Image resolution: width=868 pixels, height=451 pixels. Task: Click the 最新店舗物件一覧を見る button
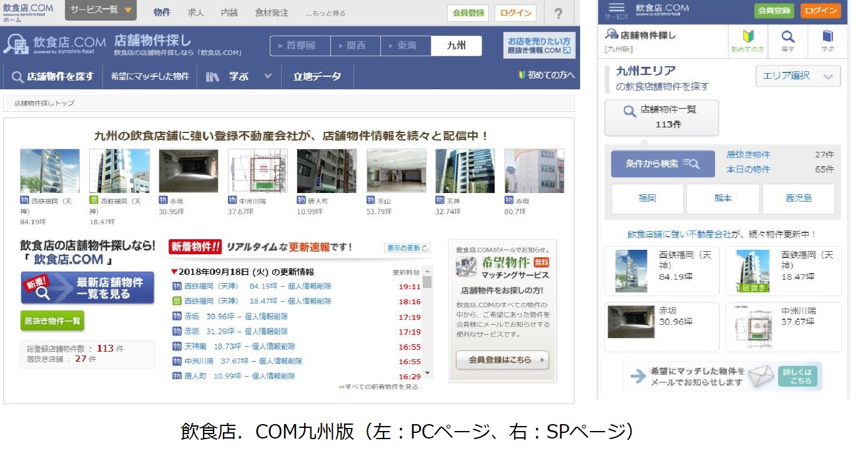pos(87,288)
